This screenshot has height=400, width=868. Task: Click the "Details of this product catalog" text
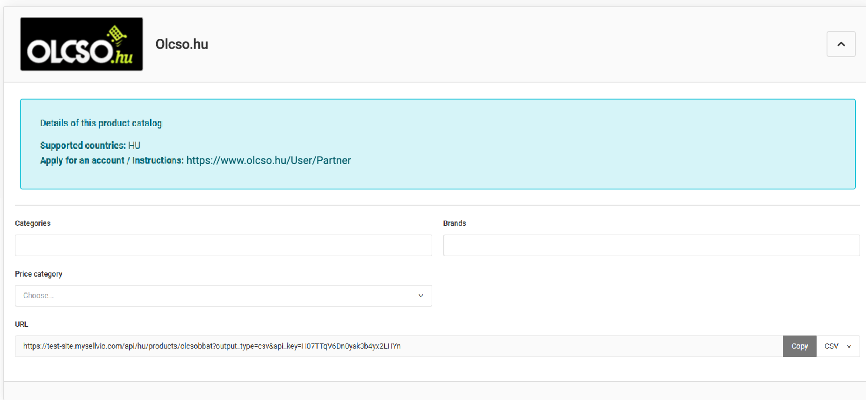click(x=101, y=123)
